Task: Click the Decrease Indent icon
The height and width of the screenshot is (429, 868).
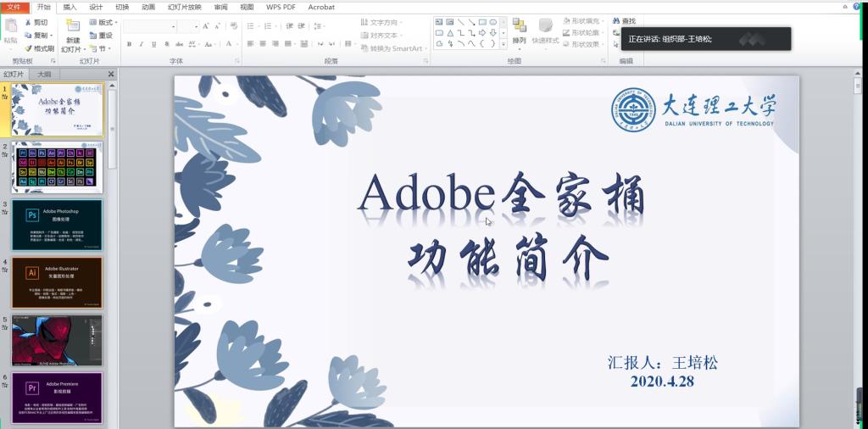Action: pyautogui.click(x=290, y=26)
